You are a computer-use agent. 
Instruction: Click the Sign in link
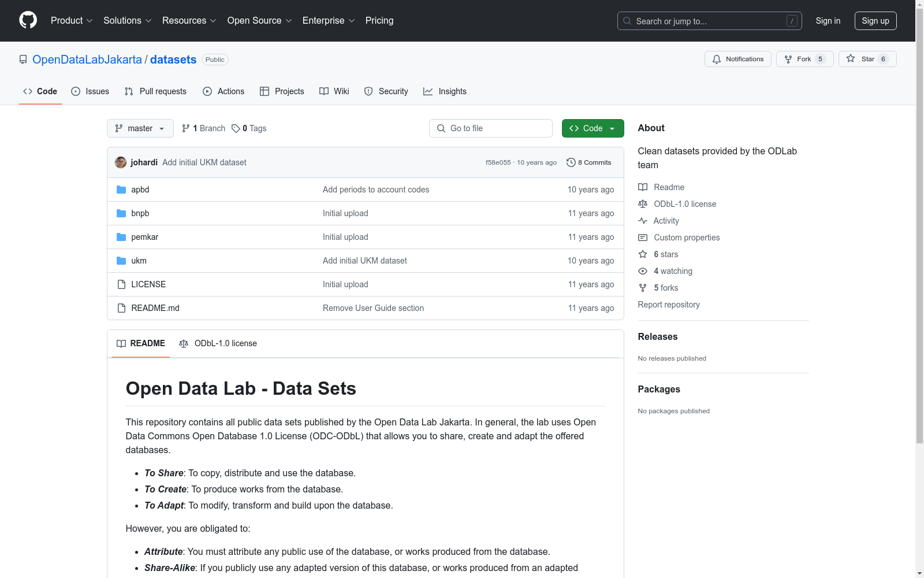[828, 21]
